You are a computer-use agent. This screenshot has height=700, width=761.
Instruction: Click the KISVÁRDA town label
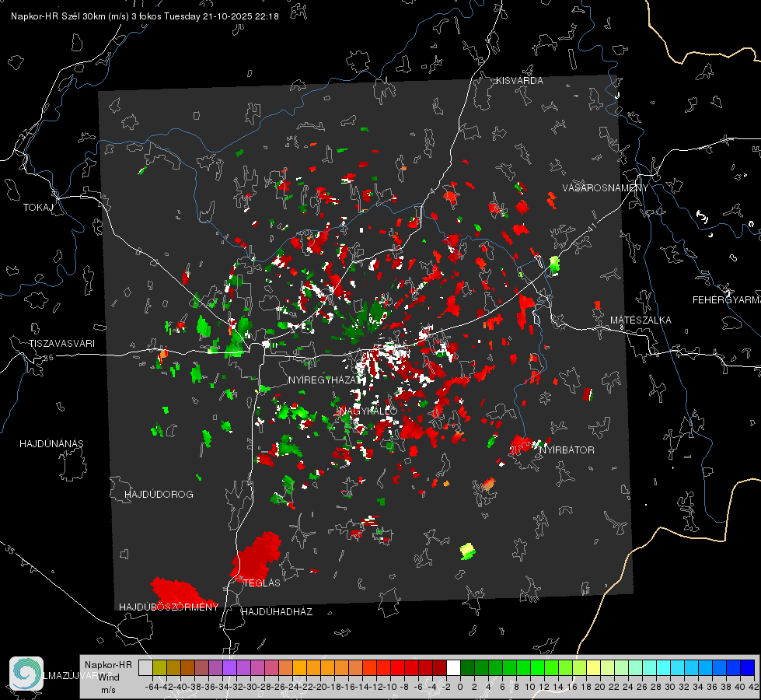pyautogui.click(x=519, y=81)
